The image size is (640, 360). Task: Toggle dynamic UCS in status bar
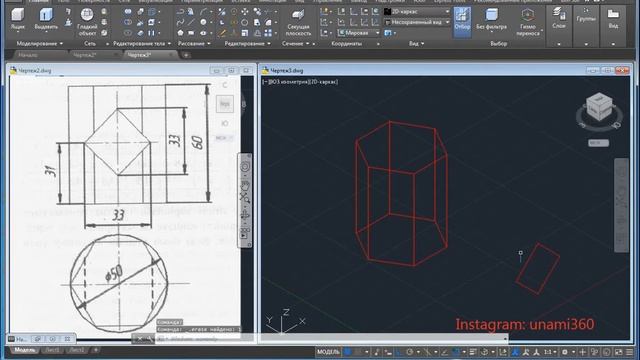pyautogui.click(x=503, y=352)
